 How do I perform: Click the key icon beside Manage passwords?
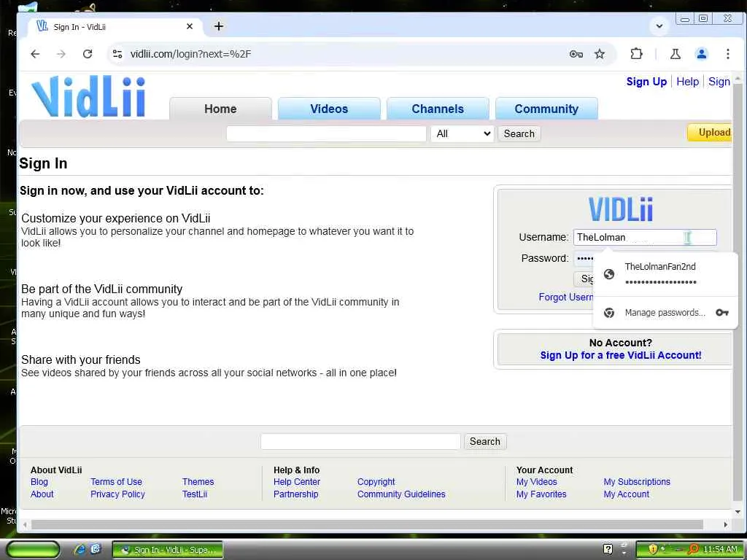[721, 312]
